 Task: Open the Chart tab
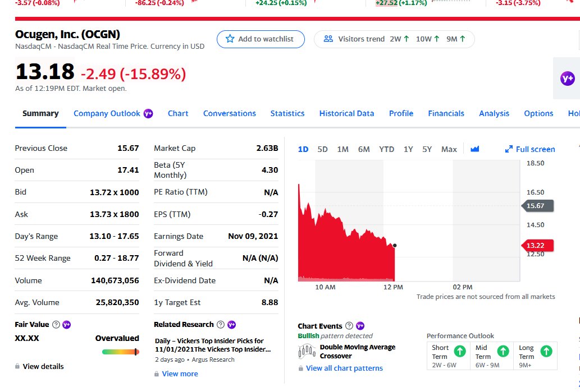click(x=178, y=113)
